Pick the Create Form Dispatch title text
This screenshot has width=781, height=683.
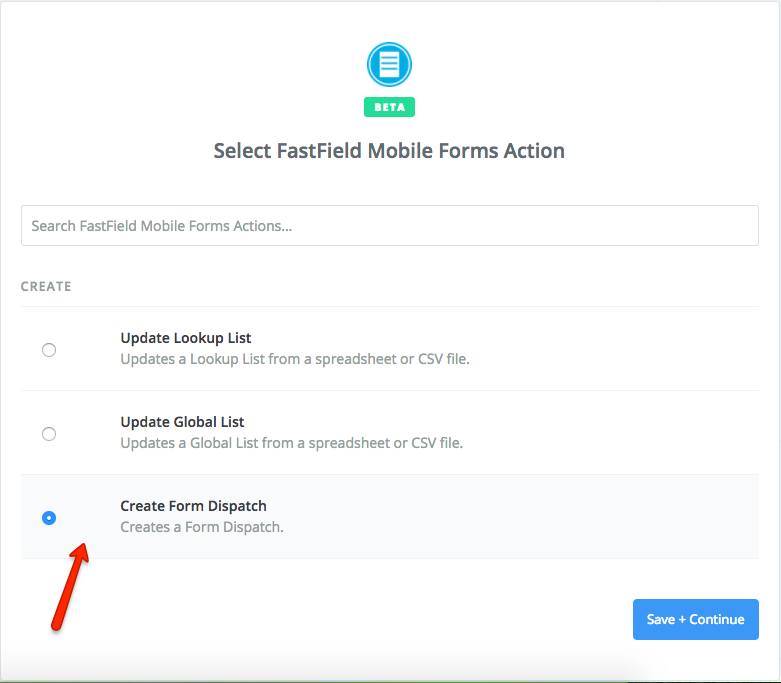pyautogui.click(x=193, y=506)
